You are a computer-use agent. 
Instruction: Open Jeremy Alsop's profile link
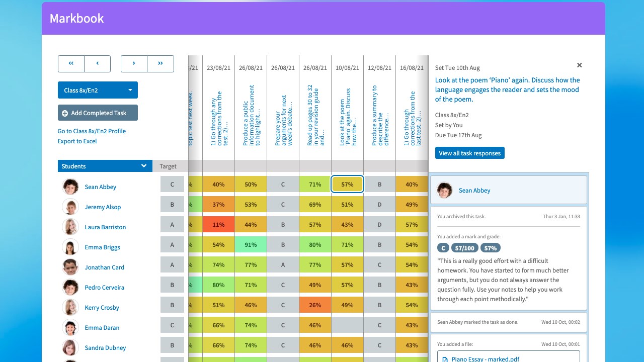pyautogui.click(x=103, y=207)
